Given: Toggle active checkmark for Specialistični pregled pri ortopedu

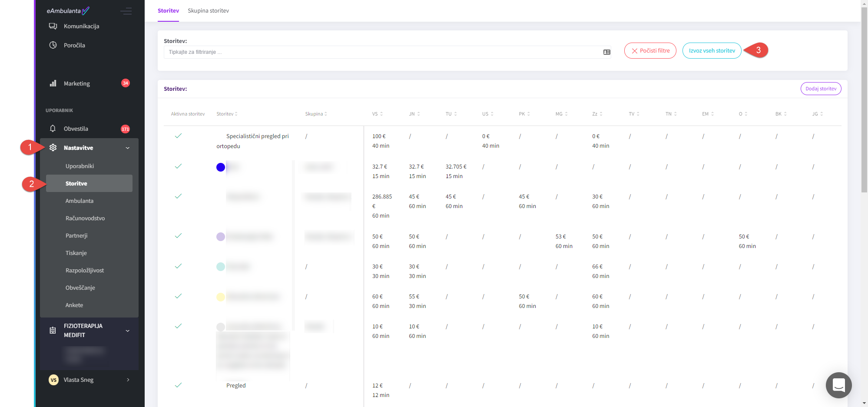Looking at the screenshot, I should click(178, 136).
